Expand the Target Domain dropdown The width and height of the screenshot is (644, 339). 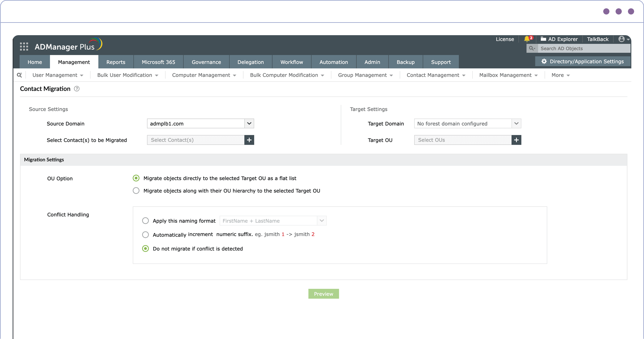tap(516, 124)
